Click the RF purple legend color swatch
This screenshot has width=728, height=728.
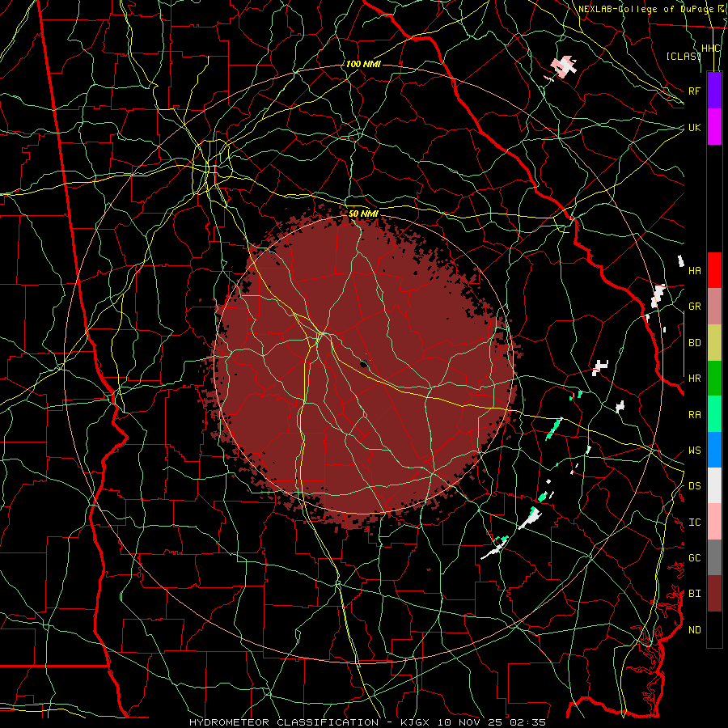(x=714, y=91)
